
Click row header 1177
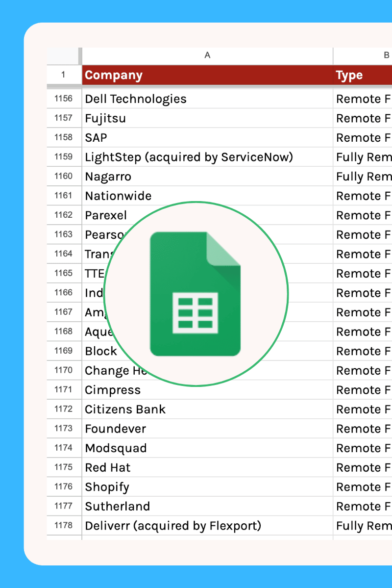click(64, 506)
